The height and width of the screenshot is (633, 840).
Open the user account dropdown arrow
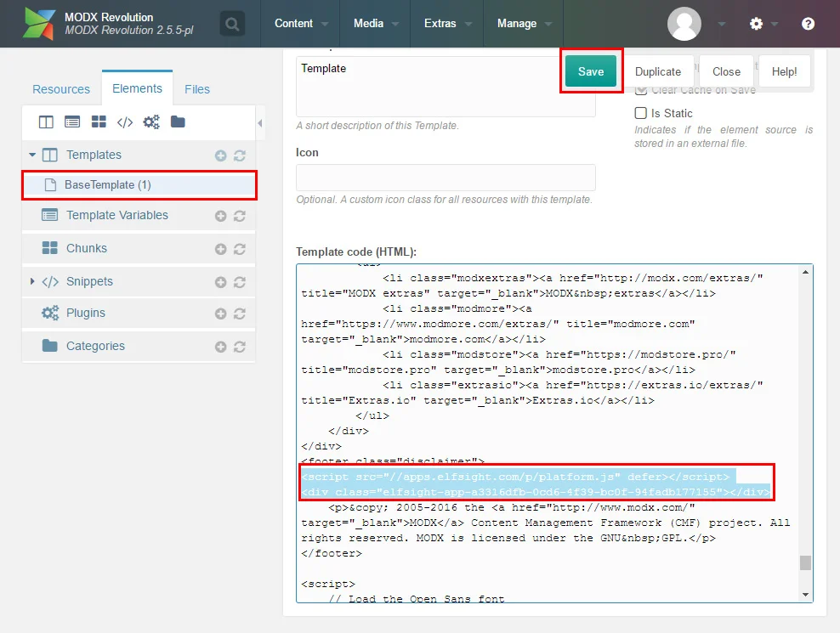(x=722, y=24)
